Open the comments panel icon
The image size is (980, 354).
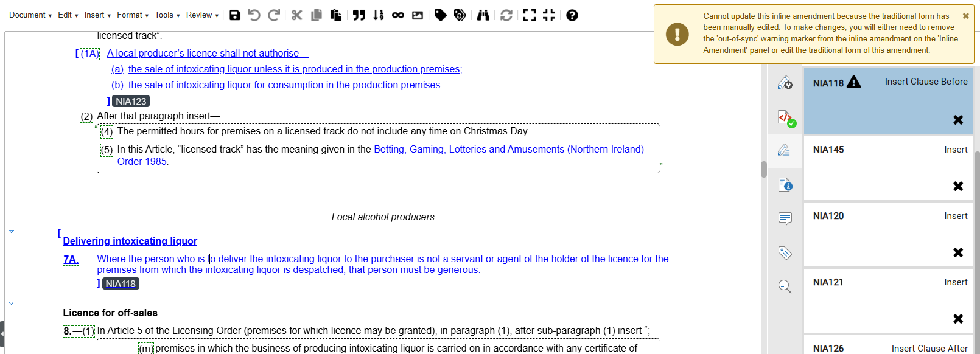click(785, 218)
